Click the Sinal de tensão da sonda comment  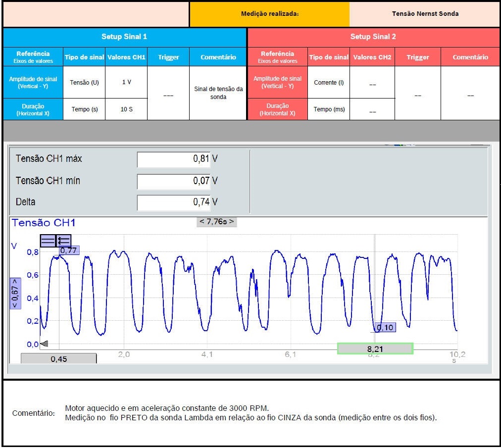[x=218, y=93]
